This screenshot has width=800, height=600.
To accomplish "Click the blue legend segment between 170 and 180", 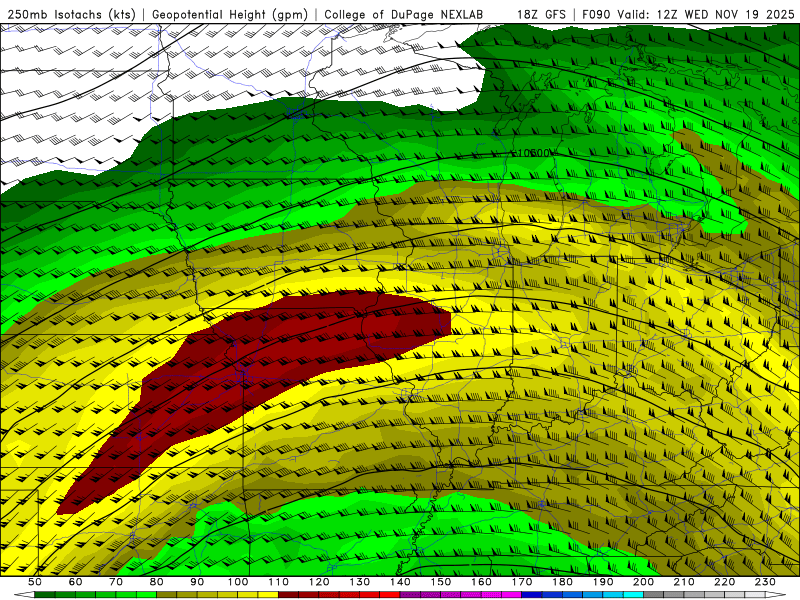I will click(x=542, y=595).
